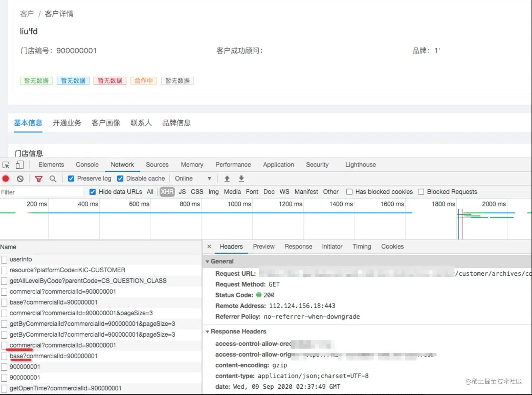This screenshot has width=532, height=395.
Task: Filter requests by Media
Action: pyautogui.click(x=233, y=192)
